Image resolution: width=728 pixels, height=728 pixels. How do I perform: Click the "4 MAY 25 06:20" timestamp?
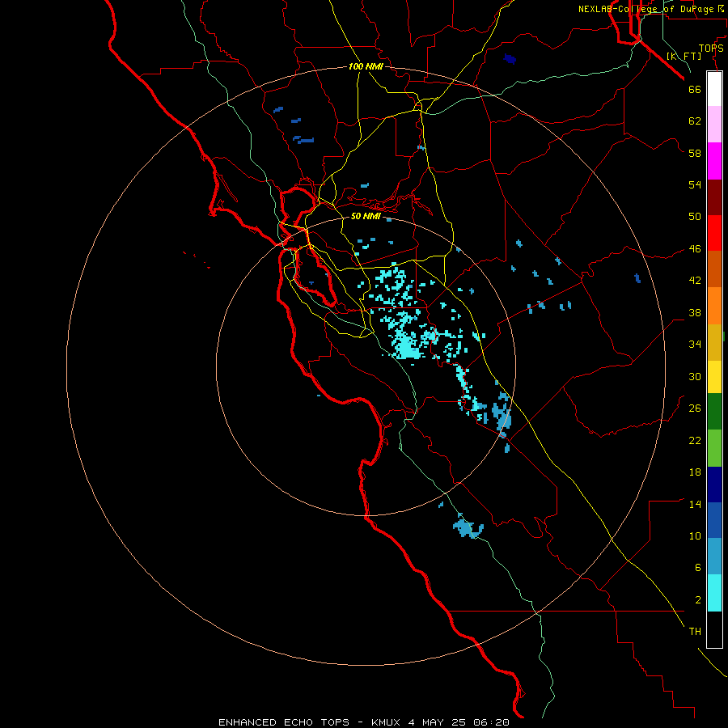[459, 722]
